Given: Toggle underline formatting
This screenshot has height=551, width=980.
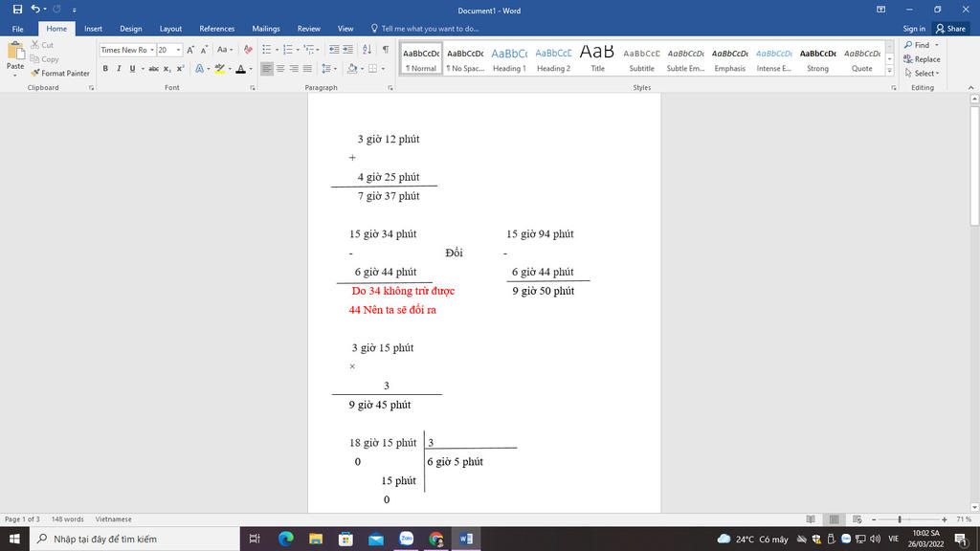Looking at the screenshot, I should [x=132, y=69].
